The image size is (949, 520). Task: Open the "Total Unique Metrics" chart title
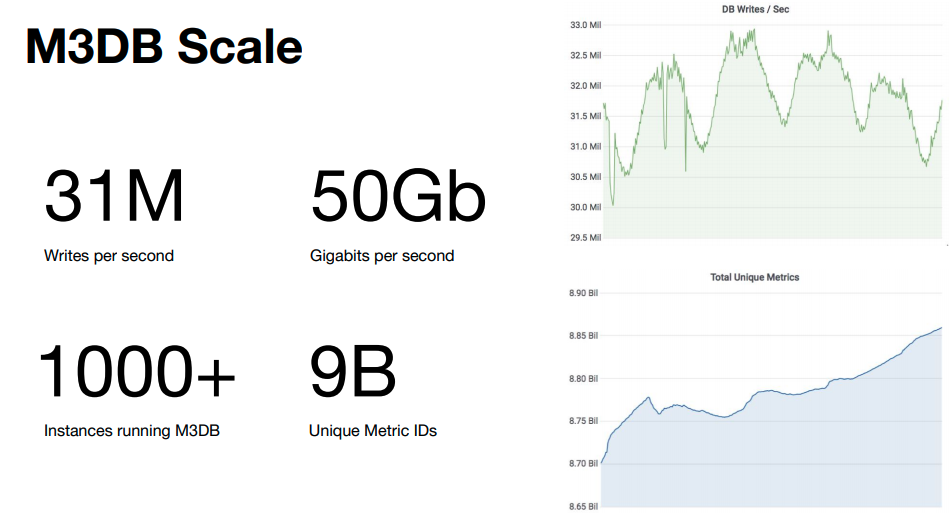pos(755,277)
